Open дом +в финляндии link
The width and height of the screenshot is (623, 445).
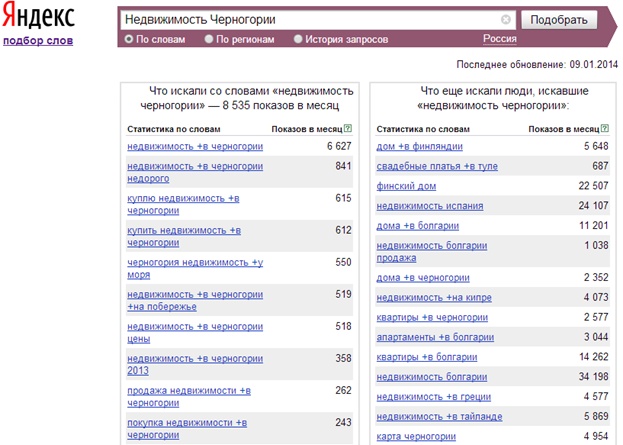point(420,146)
